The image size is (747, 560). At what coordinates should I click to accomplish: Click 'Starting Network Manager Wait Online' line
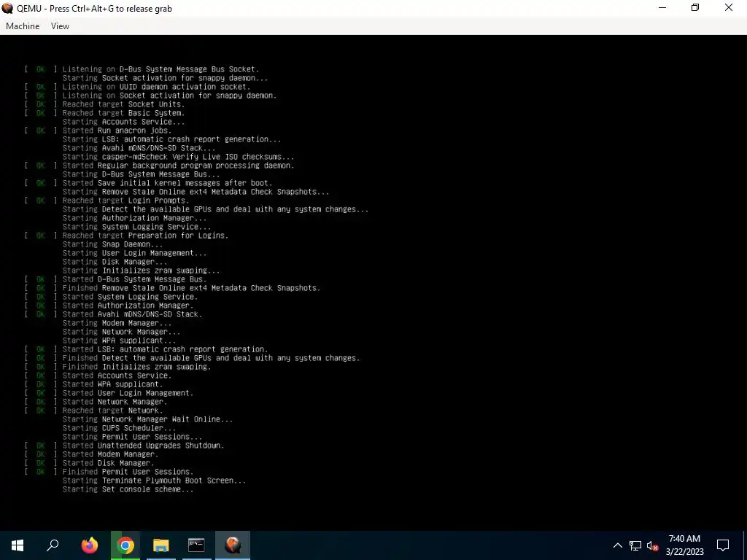tap(147, 419)
